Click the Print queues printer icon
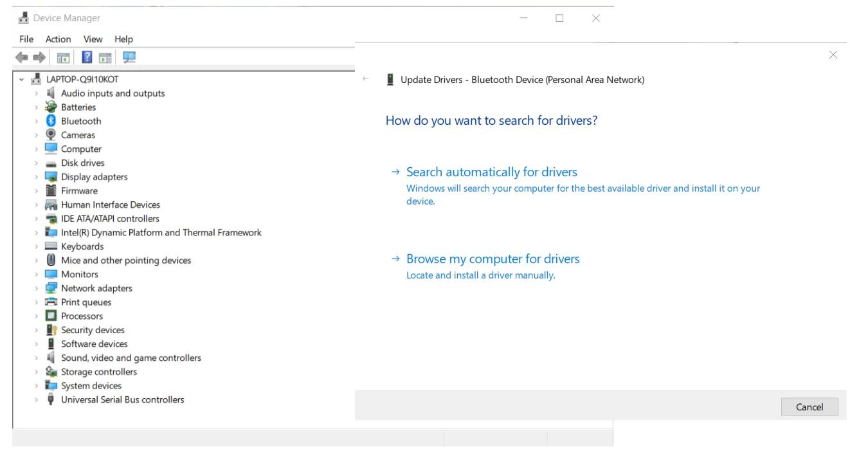 click(x=51, y=302)
